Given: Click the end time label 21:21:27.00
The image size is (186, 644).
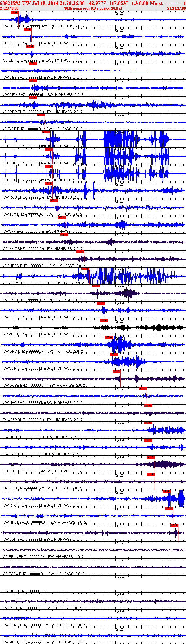Looking at the screenshot, I should point(176,9).
